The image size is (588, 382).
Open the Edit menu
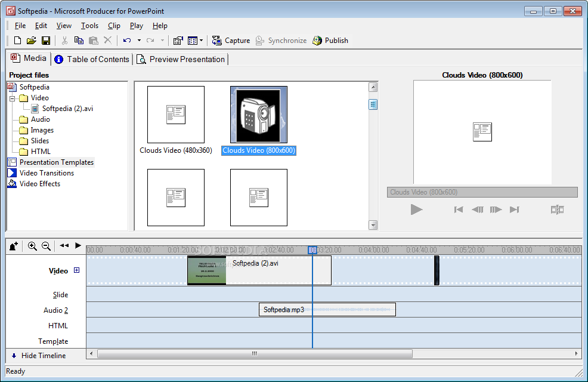coord(41,26)
